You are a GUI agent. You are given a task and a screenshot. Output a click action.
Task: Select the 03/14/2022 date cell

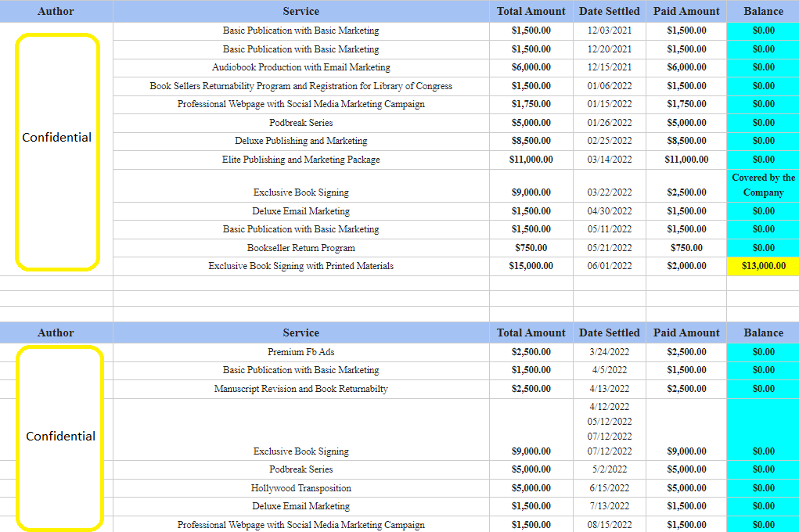(x=610, y=160)
